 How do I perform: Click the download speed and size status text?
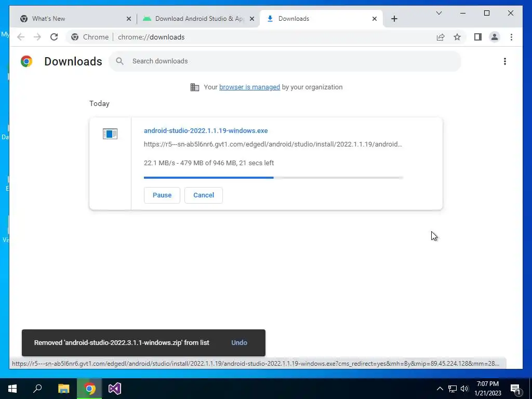209,163
